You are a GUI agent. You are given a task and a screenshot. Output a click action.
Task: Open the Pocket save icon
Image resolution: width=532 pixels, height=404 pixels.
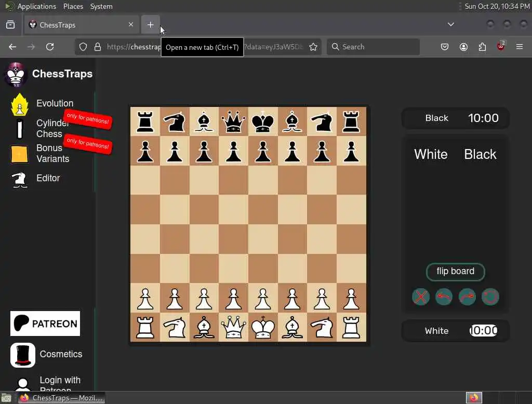click(x=445, y=47)
